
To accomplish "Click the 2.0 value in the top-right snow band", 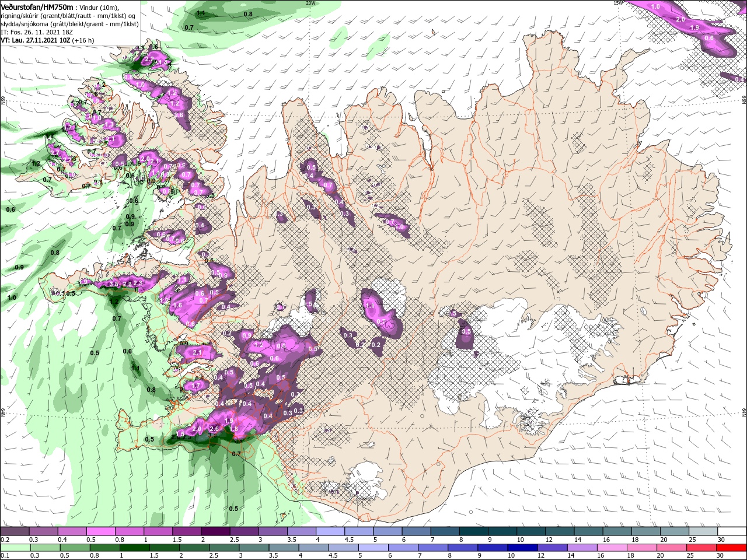I will point(680,19).
